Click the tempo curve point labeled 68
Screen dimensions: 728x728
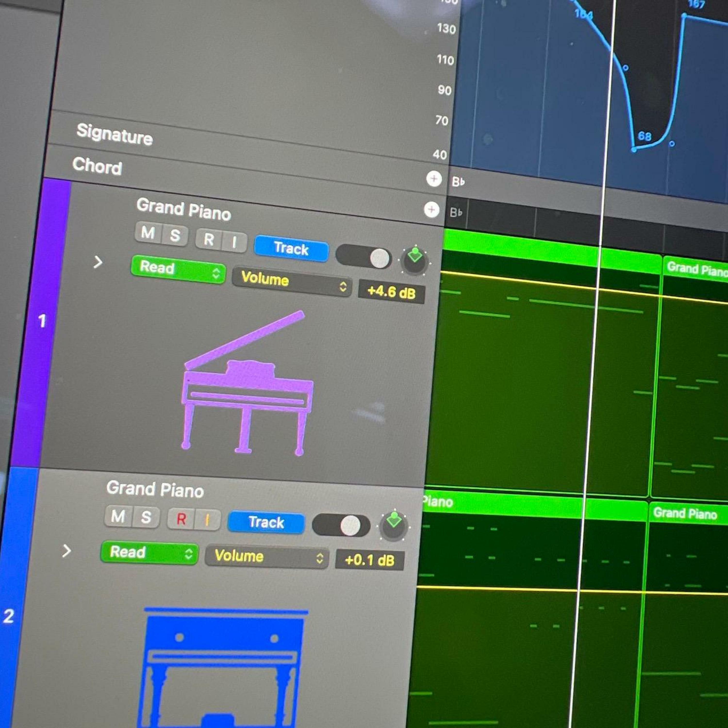[x=635, y=149]
